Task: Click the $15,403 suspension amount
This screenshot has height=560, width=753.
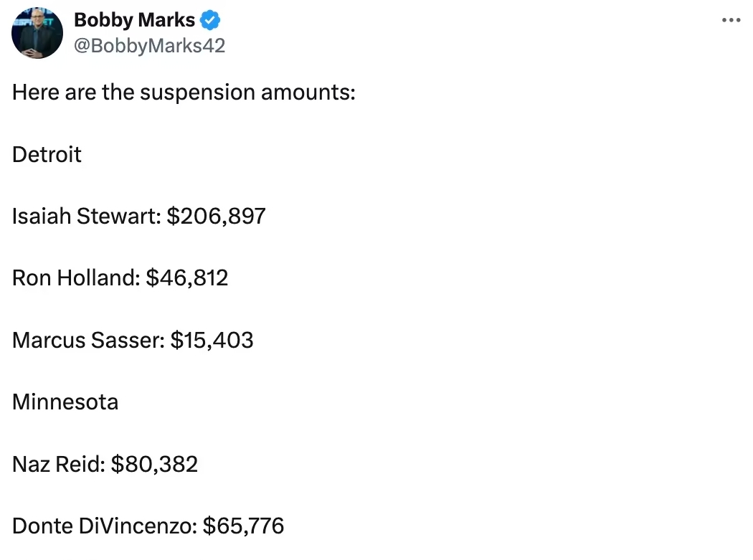Action: click(212, 339)
